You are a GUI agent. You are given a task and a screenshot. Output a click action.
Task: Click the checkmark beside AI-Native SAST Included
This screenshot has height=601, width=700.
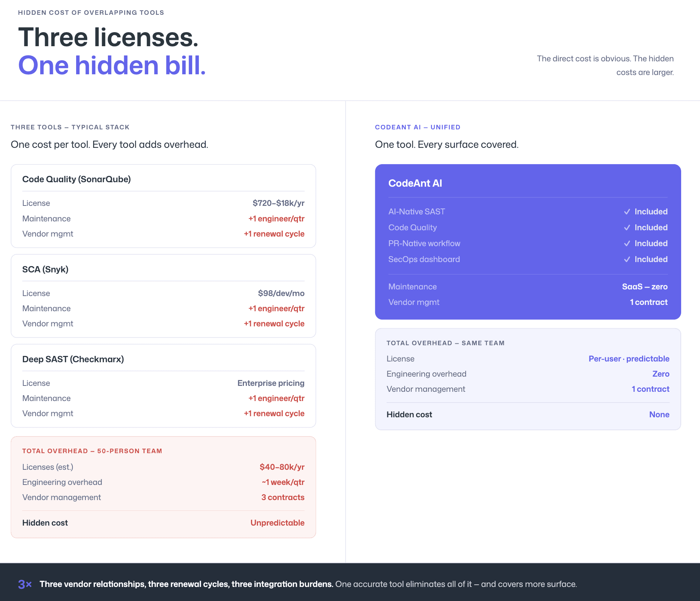tap(627, 212)
